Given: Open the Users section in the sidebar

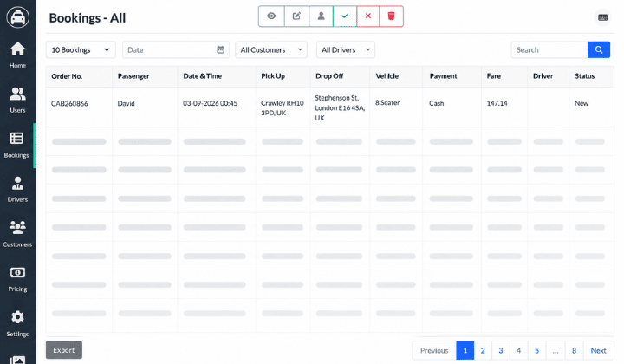Looking at the screenshot, I should (17, 100).
